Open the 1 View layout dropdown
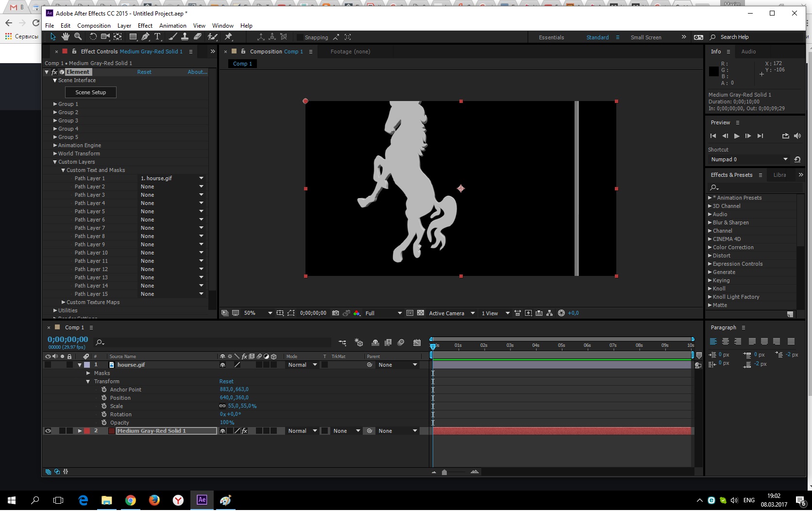This screenshot has width=812, height=511. coord(495,313)
